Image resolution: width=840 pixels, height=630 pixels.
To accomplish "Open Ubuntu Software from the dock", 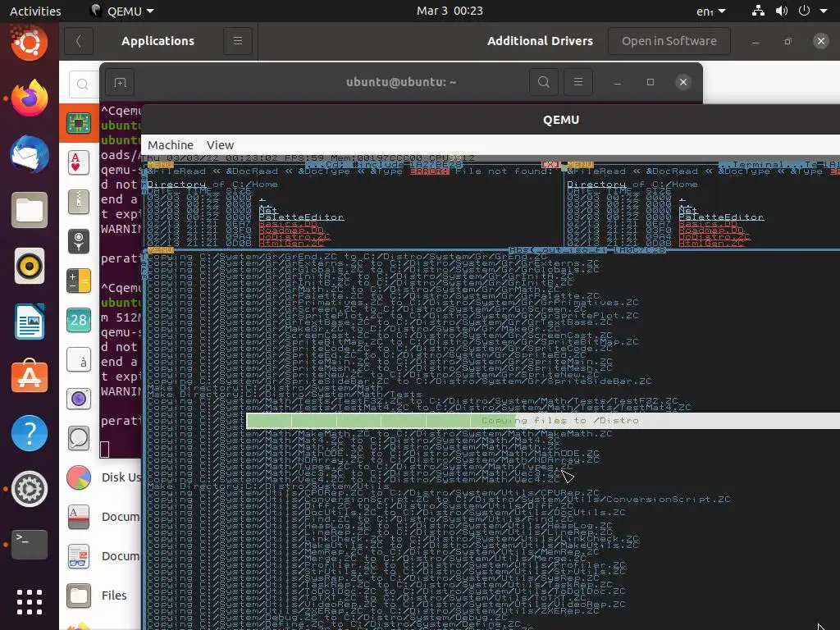I will pyautogui.click(x=30, y=377).
